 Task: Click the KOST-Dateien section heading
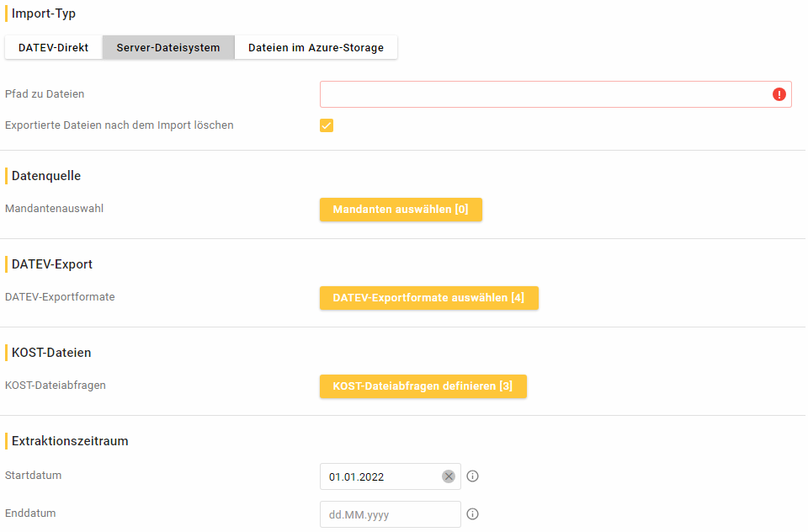(x=51, y=353)
